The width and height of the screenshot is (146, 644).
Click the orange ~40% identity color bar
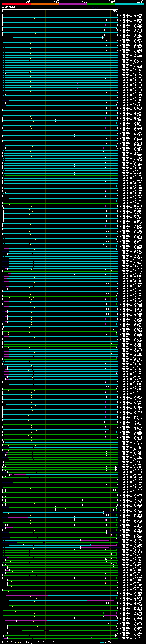45,4
